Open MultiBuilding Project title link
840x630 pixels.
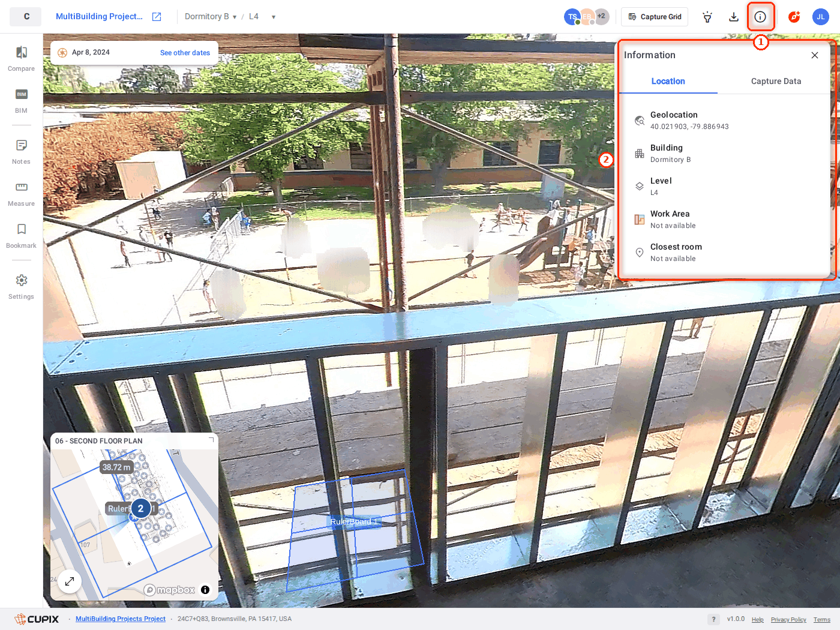pyautogui.click(x=99, y=17)
